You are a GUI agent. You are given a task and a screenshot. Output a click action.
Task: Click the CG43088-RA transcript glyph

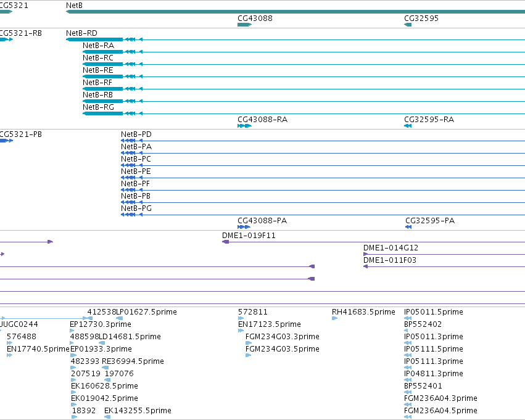point(244,126)
